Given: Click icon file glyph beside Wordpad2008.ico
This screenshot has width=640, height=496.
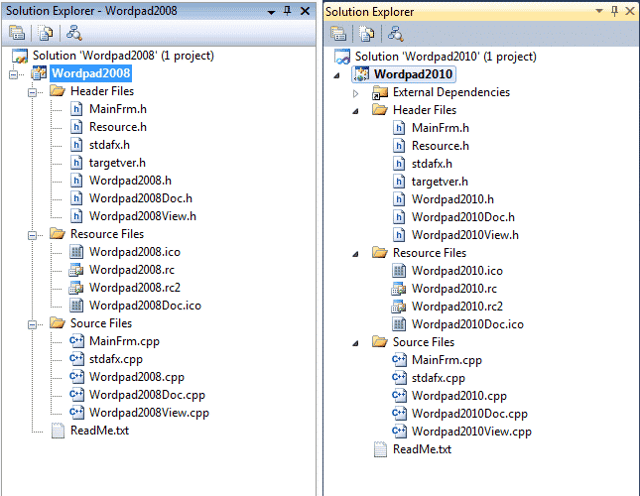Looking at the screenshot, I should [76, 252].
